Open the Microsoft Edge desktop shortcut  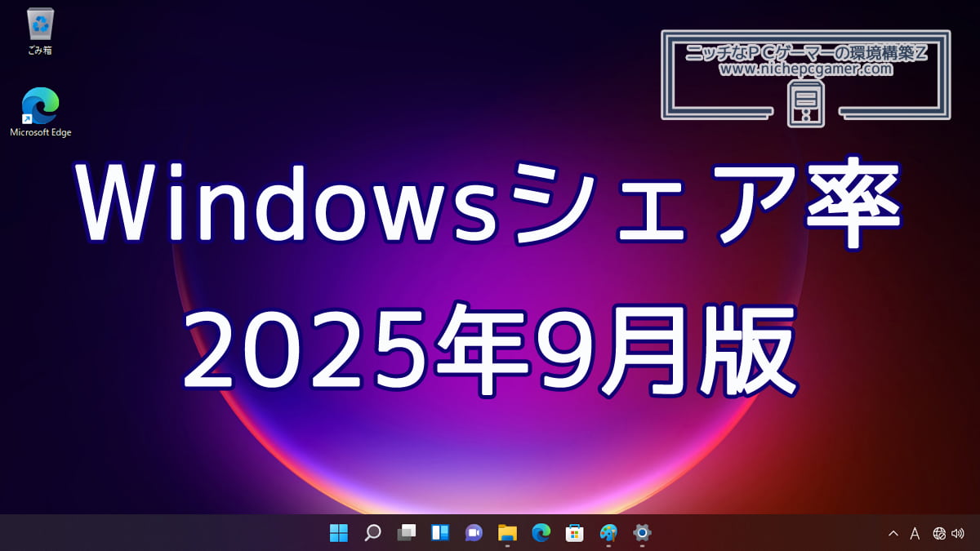tap(40, 107)
